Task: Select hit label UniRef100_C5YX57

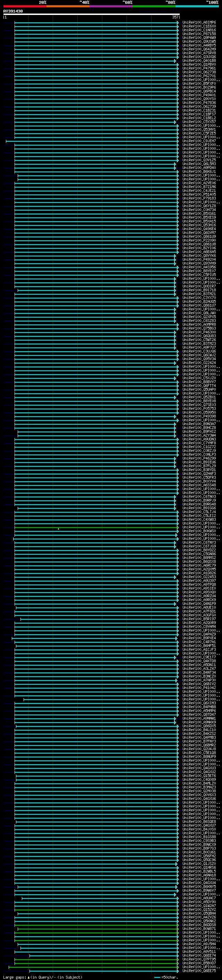Action: coord(199,122)
